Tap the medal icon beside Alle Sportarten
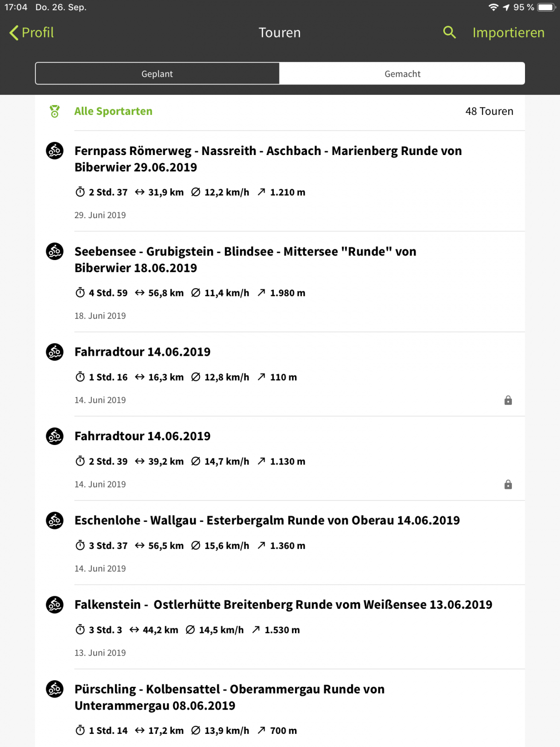The image size is (560, 747). pyautogui.click(x=55, y=111)
